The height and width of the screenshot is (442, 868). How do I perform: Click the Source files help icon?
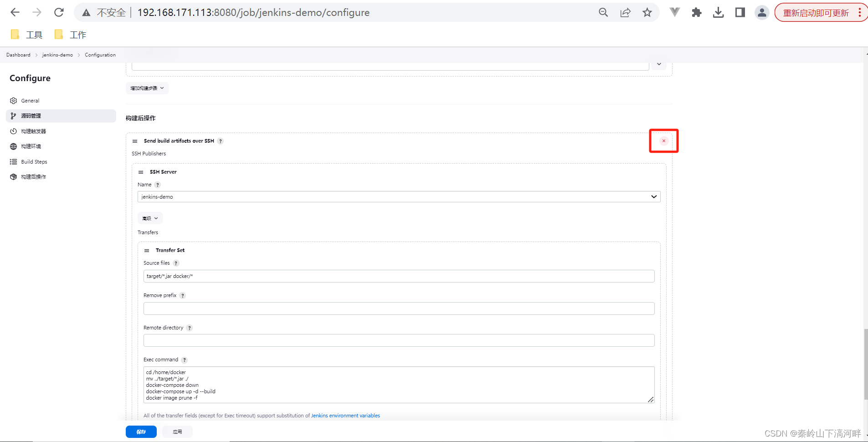click(176, 263)
